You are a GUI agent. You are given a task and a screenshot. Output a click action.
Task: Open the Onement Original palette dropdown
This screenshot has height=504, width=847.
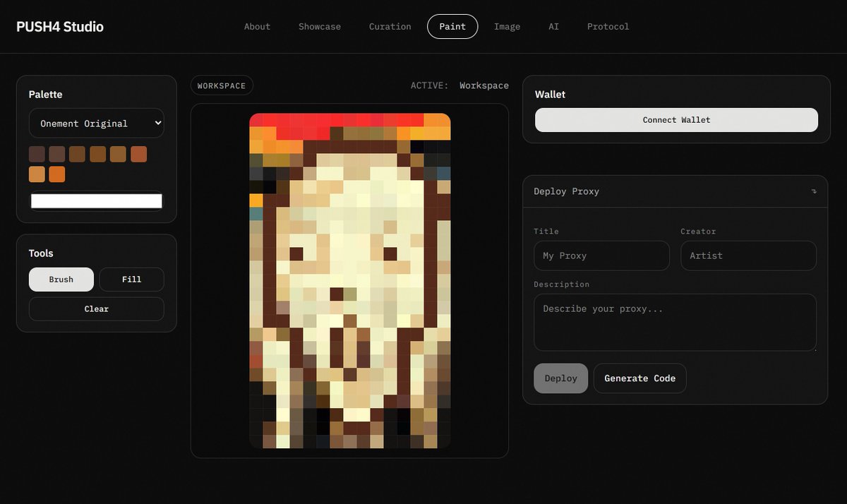(97, 123)
